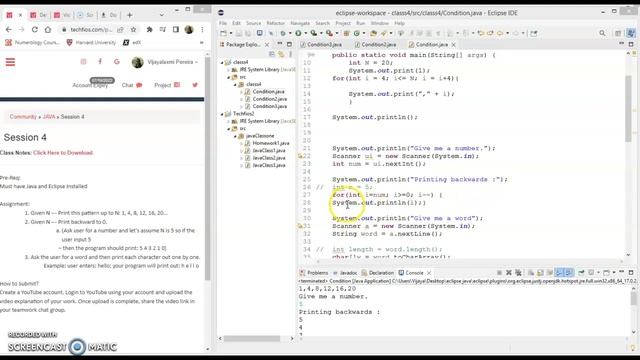This screenshot has height=360, width=640.
Task: Open website hamburger menu
Action: click(x=10, y=62)
